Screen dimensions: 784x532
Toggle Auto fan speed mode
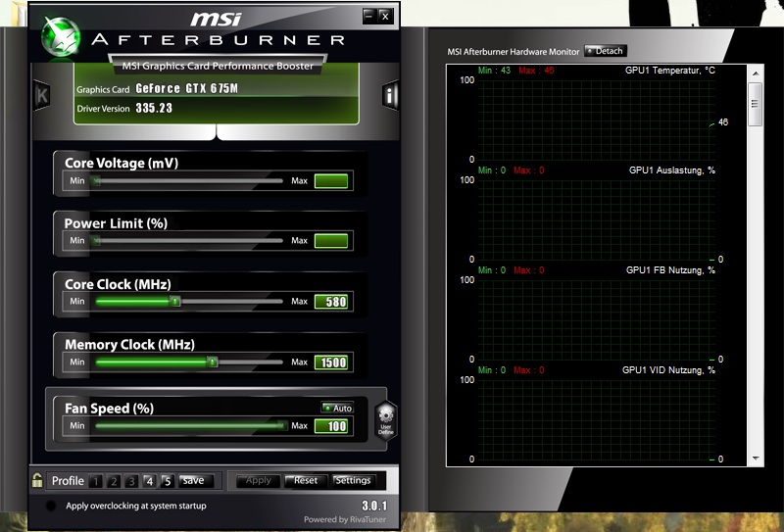[337, 408]
